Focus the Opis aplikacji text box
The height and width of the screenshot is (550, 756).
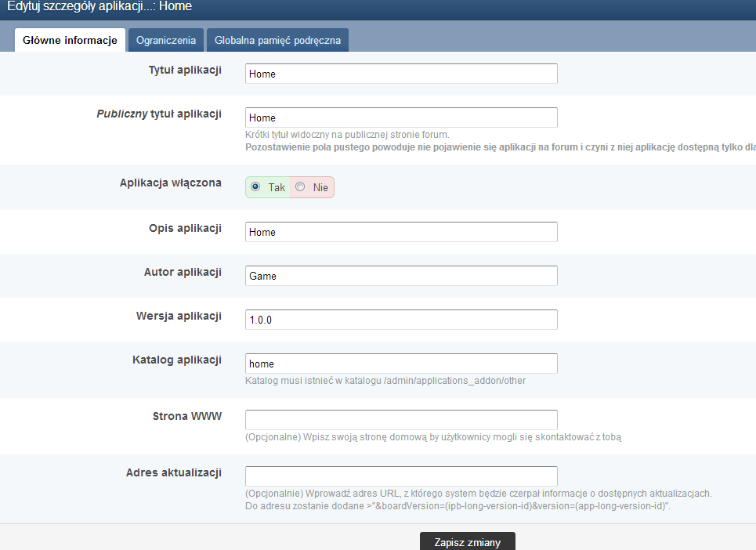click(400, 232)
